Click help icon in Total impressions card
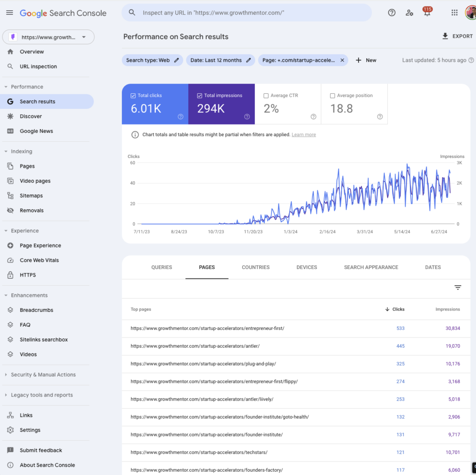 tap(247, 117)
